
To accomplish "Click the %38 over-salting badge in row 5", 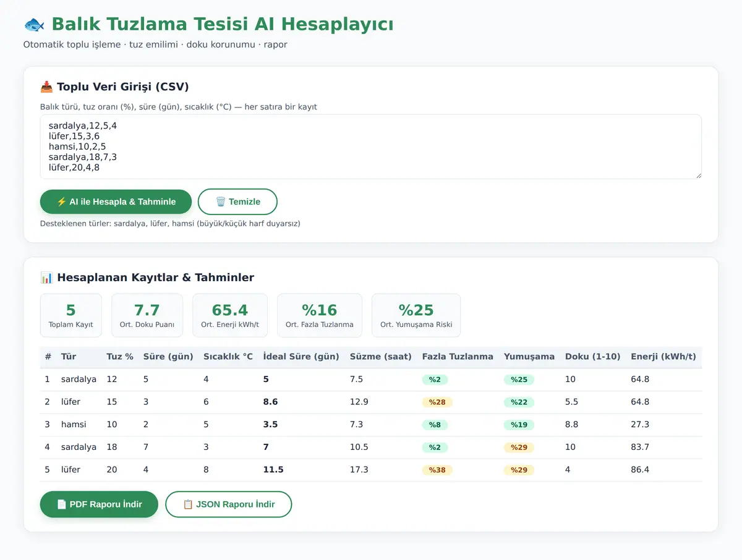I will pos(437,470).
